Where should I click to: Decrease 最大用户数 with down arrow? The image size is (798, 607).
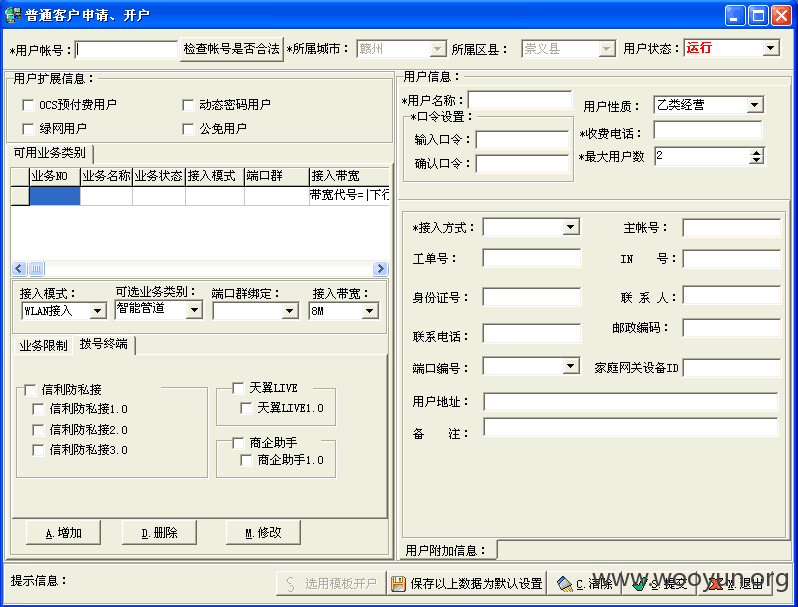click(x=757, y=160)
